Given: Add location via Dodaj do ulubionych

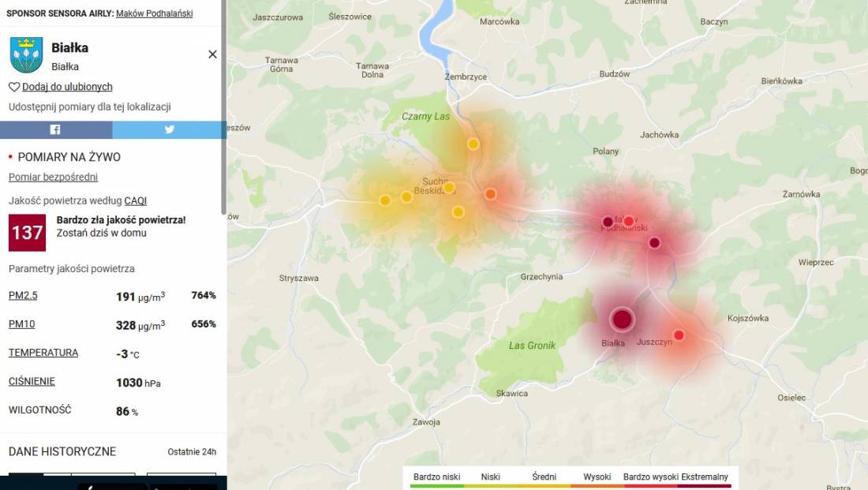Looking at the screenshot, I should [x=67, y=87].
